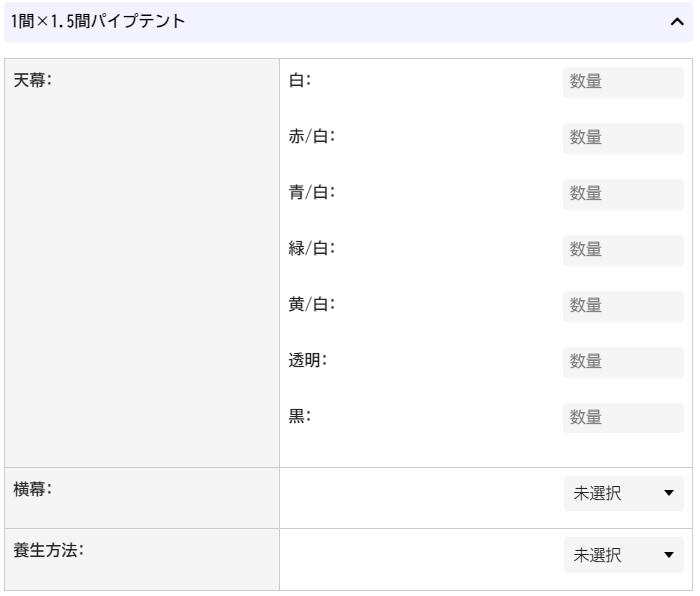Focus the 透明 quantity input field

(x=623, y=363)
